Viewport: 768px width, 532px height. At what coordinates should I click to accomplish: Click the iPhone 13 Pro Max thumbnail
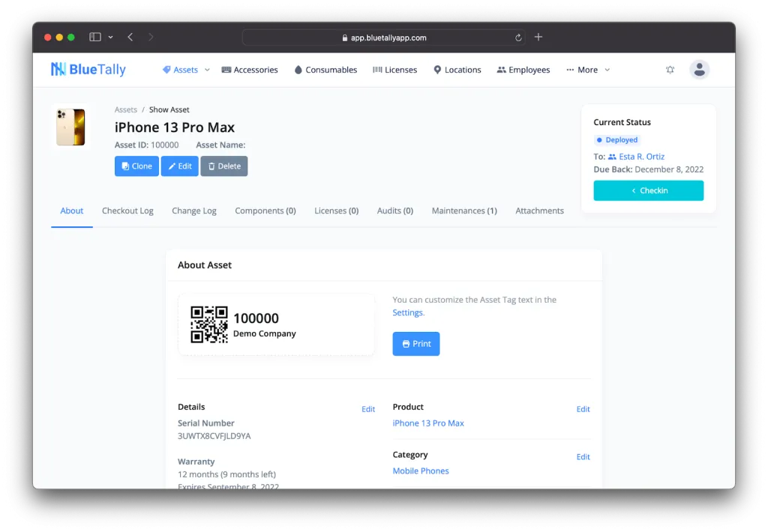click(x=70, y=127)
